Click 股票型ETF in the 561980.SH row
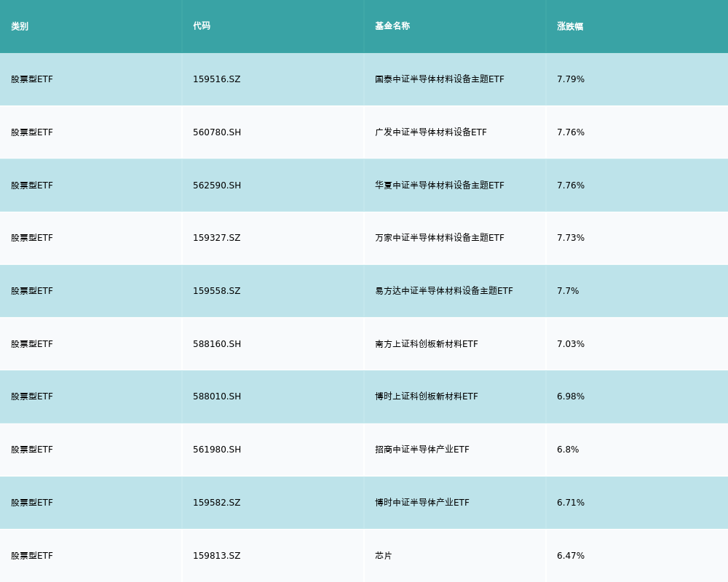This screenshot has width=728, height=582. [32, 450]
